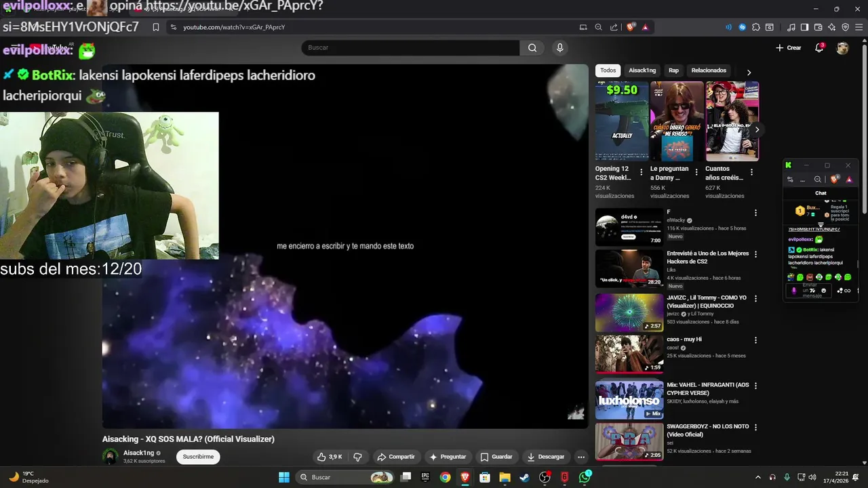Open options for 'caos - muy Hi' video
The width and height of the screenshot is (868, 488).
tap(755, 340)
